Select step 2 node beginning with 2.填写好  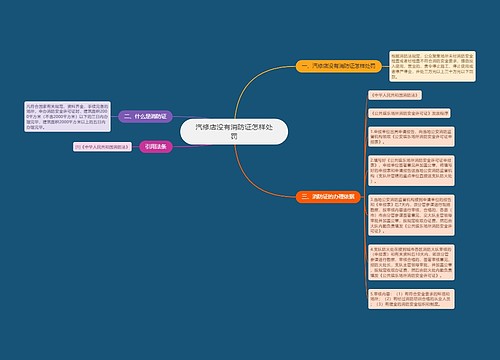click(x=411, y=170)
